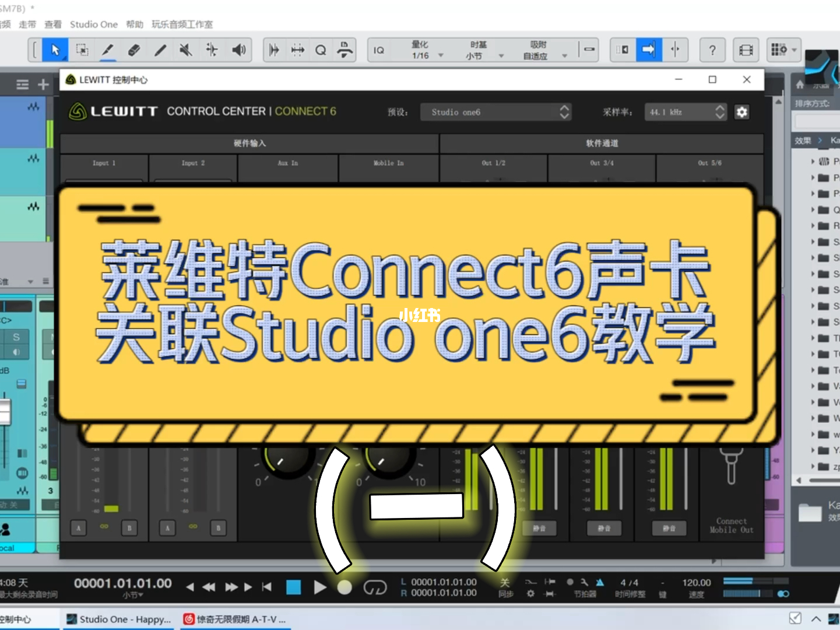The height and width of the screenshot is (630, 840).
Task: Select the Paint tool
Action: point(160,50)
